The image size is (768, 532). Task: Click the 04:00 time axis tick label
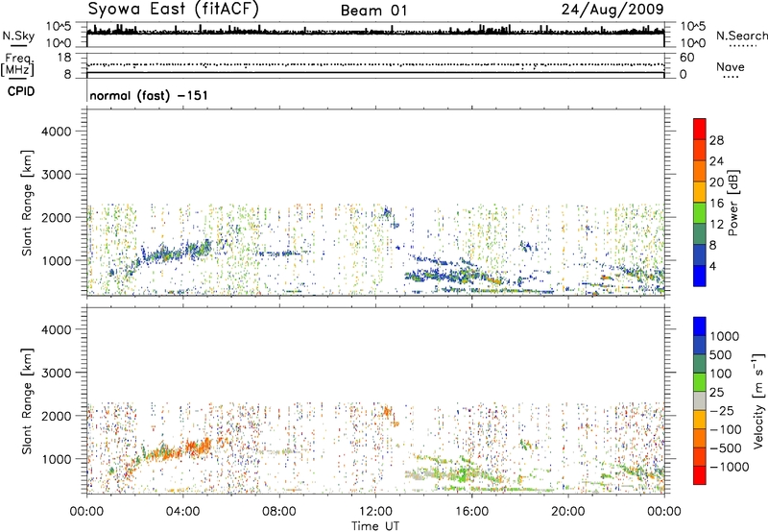[182, 512]
